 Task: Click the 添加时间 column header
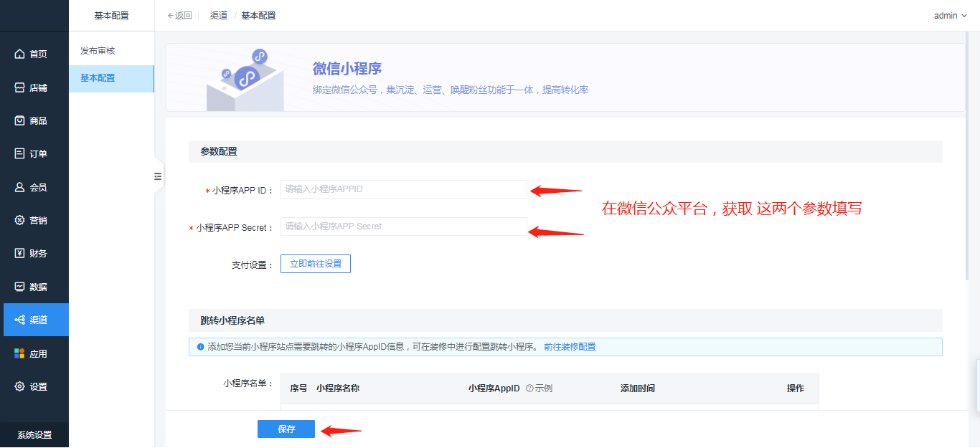tap(638, 389)
